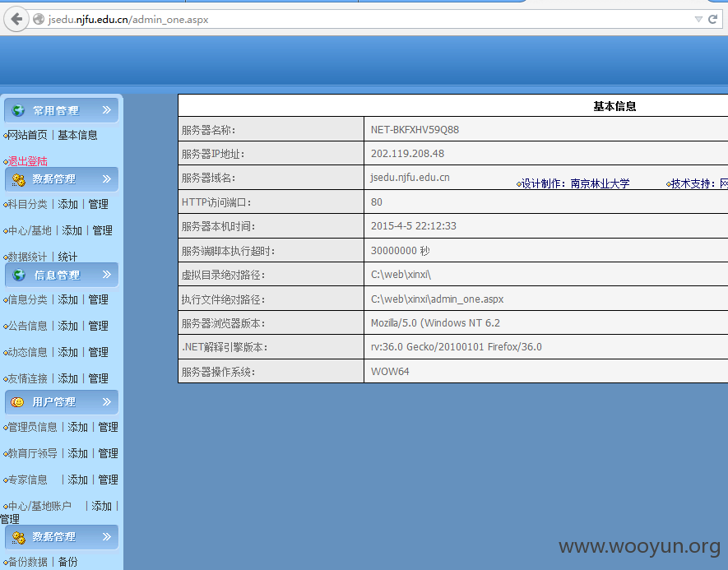Select the server time 2015-4-5 22:12:33
Image resolution: width=728 pixels, height=570 pixels.
pyautogui.click(x=413, y=226)
